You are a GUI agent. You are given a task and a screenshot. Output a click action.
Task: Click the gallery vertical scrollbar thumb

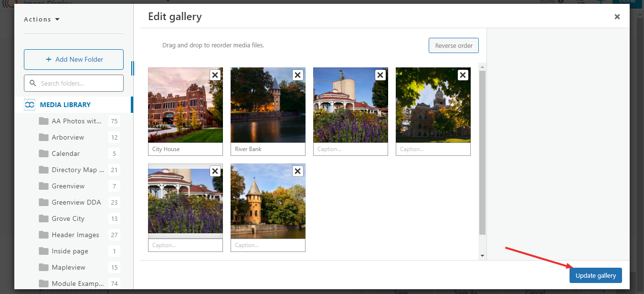click(x=482, y=152)
